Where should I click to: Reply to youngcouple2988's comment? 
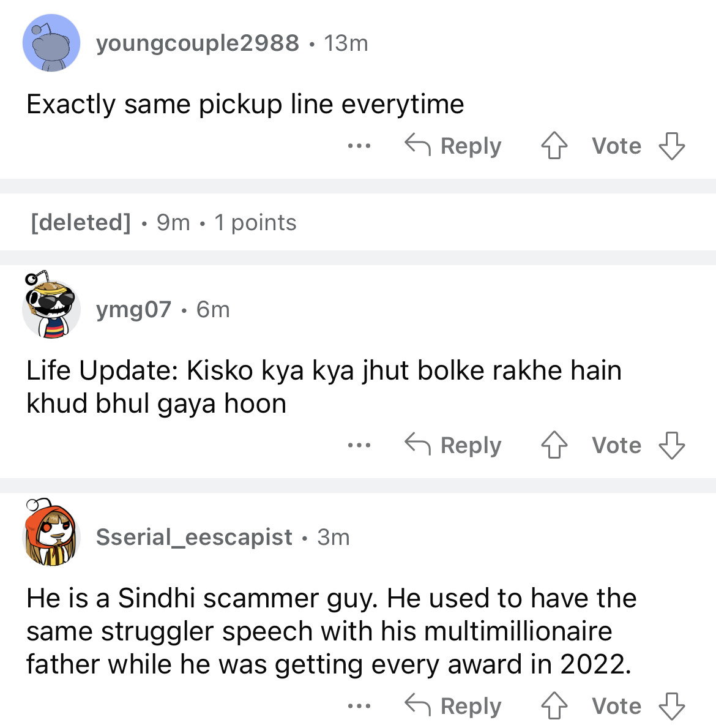453,146
